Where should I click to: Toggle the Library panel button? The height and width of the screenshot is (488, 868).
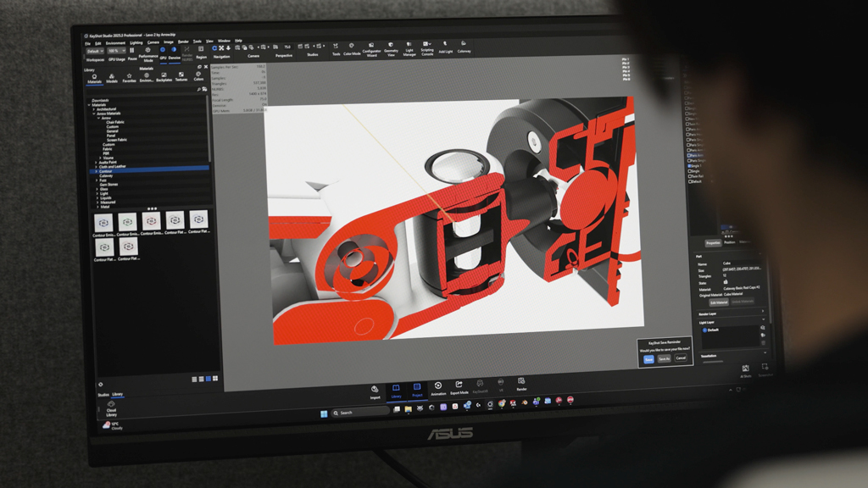click(396, 391)
